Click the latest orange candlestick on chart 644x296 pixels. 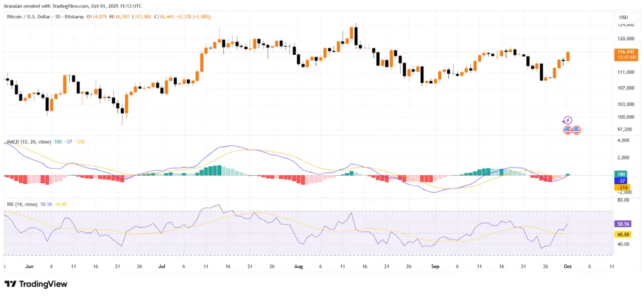568,57
